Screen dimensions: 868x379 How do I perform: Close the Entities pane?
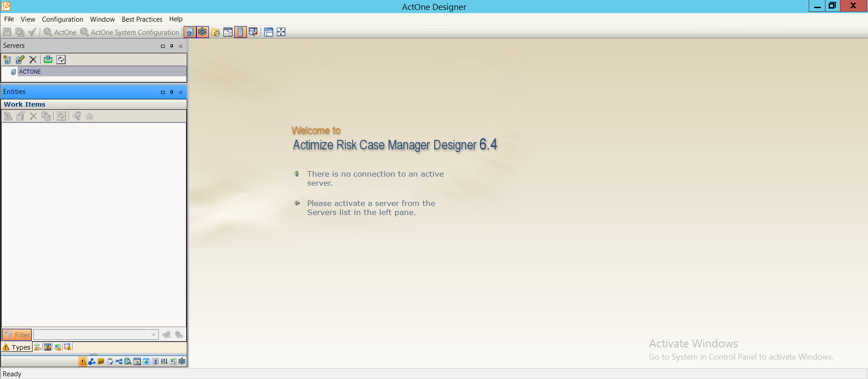pyautogui.click(x=180, y=92)
